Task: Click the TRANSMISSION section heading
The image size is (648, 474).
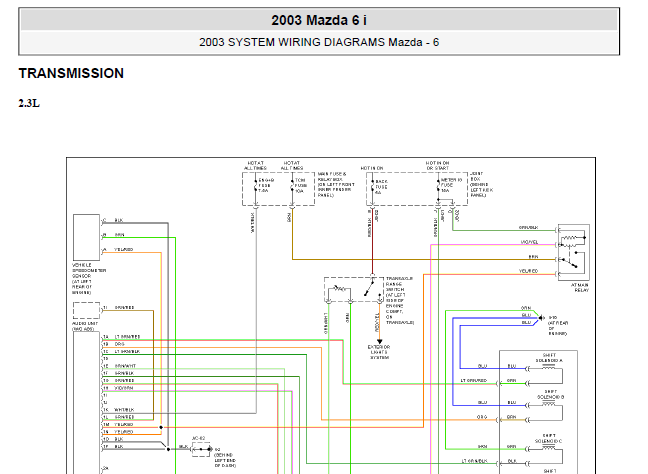Action: [x=71, y=73]
